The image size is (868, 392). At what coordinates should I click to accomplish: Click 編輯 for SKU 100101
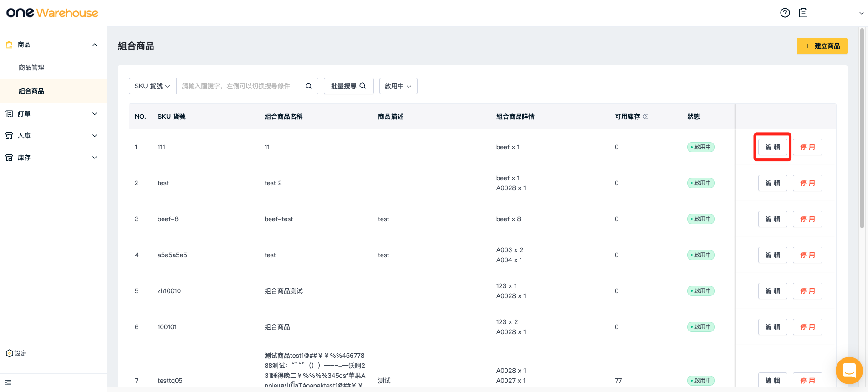[x=773, y=327]
